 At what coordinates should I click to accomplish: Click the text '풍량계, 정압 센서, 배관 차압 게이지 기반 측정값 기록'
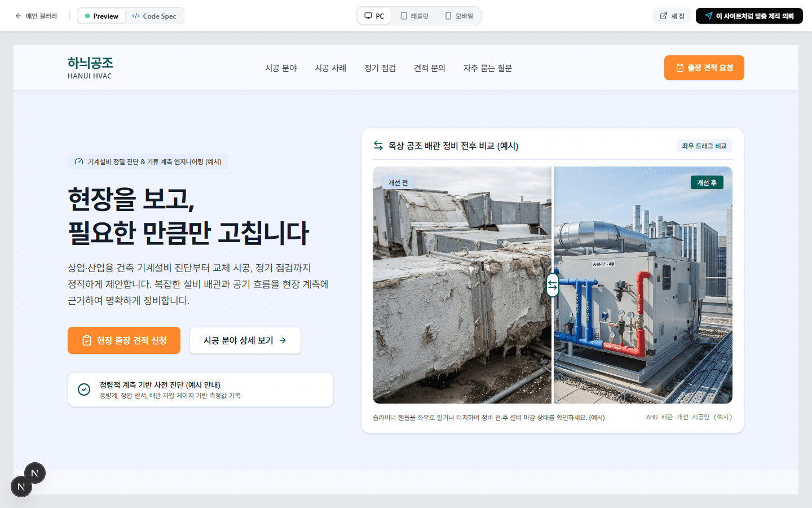point(170,396)
